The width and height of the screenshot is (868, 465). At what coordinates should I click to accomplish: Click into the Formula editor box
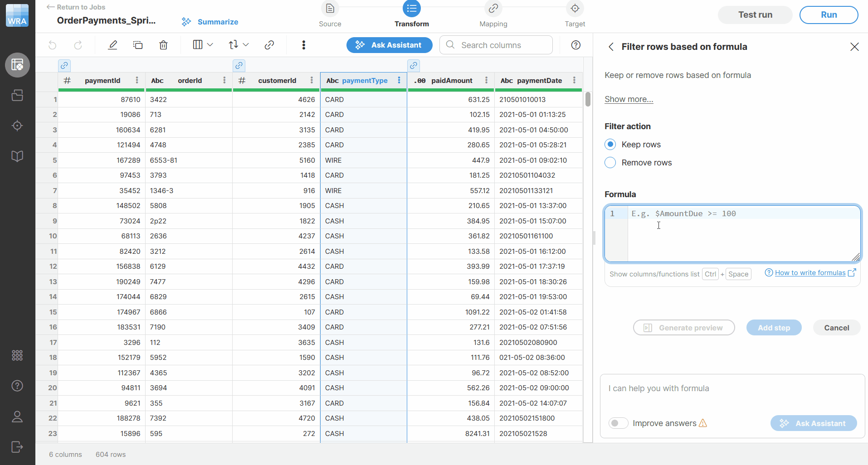coord(732,233)
